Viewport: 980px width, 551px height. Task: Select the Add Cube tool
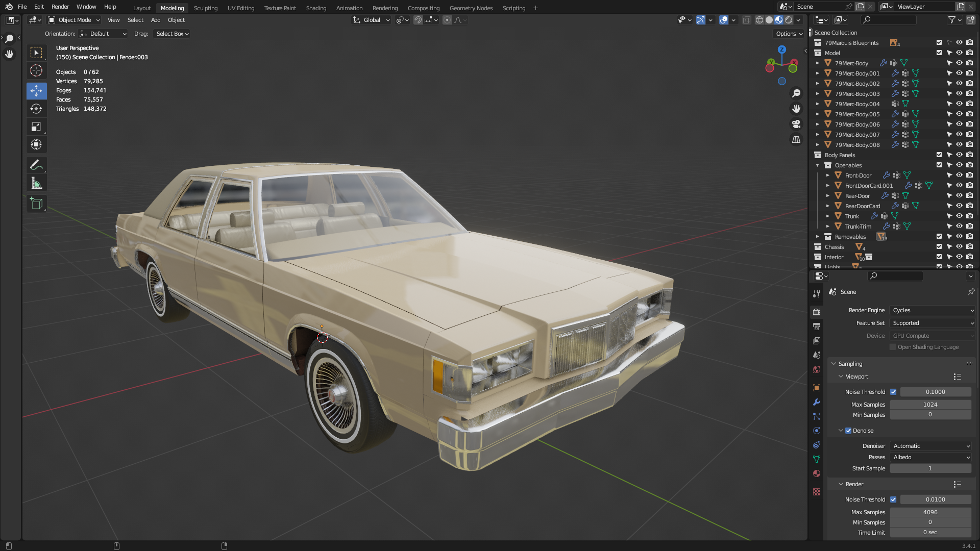(36, 203)
